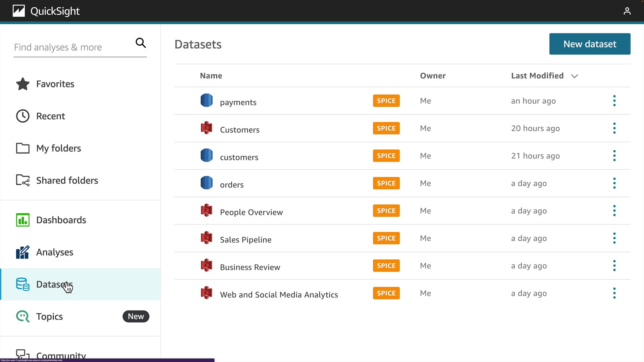Viewport: 644px width, 362px height.
Task: Open options menu for payments dataset
Action: pyautogui.click(x=614, y=101)
